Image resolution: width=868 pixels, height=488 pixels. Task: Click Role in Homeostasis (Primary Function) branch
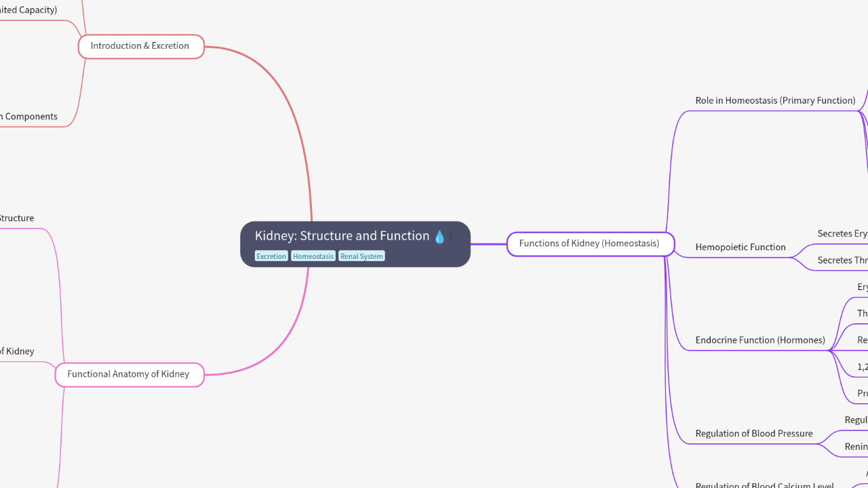point(775,100)
